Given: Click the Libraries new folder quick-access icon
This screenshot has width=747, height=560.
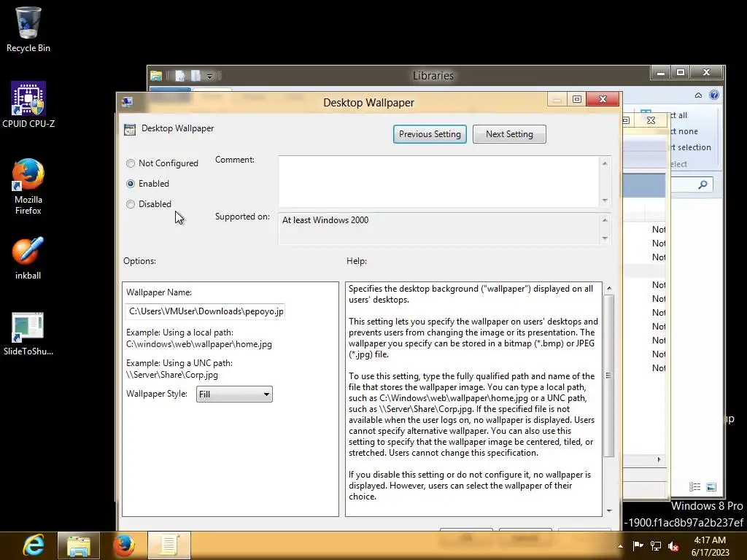Looking at the screenshot, I should click(196, 75).
